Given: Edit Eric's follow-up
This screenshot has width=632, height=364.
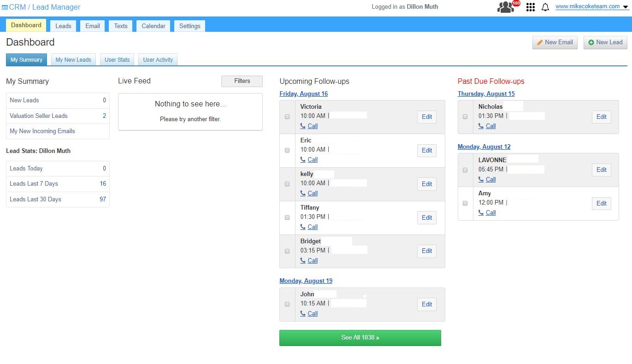Looking at the screenshot, I should pos(427,151).
